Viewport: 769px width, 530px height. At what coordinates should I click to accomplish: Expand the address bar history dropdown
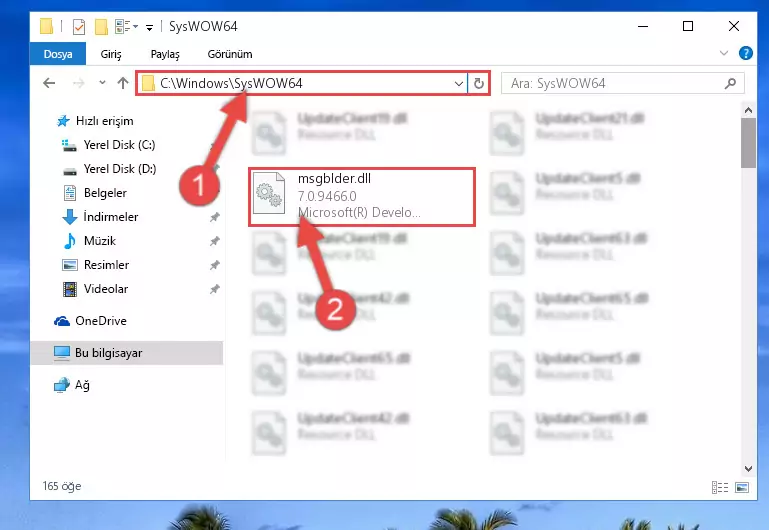(x=459, y=84)
